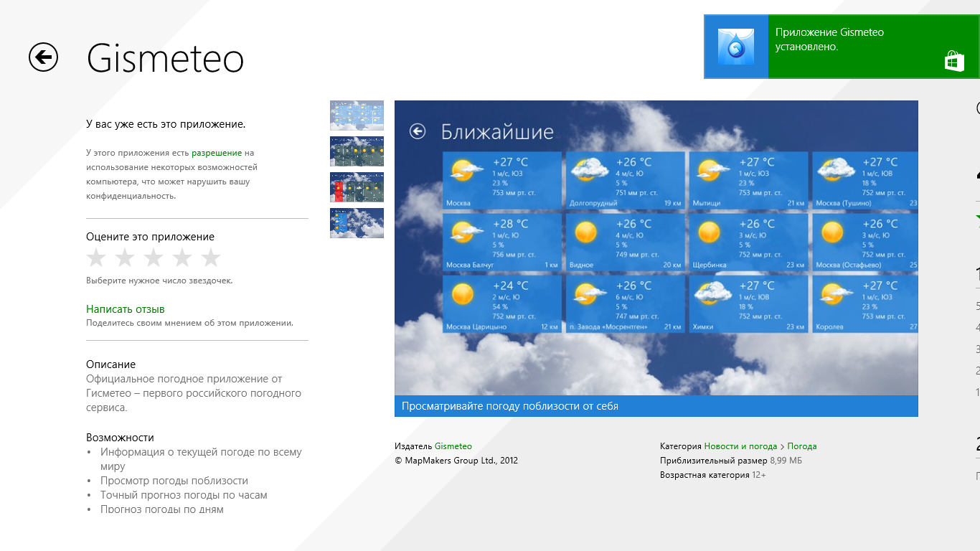Click 'Выберите нужное число звездочек.' hint
The width and height of the screenshot is (980, 551).
pyautogui.click(x=159, y=281)
